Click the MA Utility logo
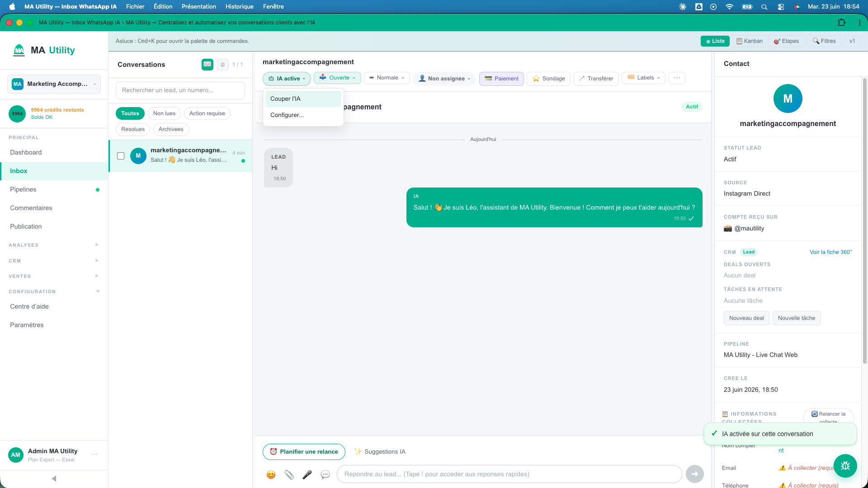Viewport: 868px width, 488px height. (44, 50)
